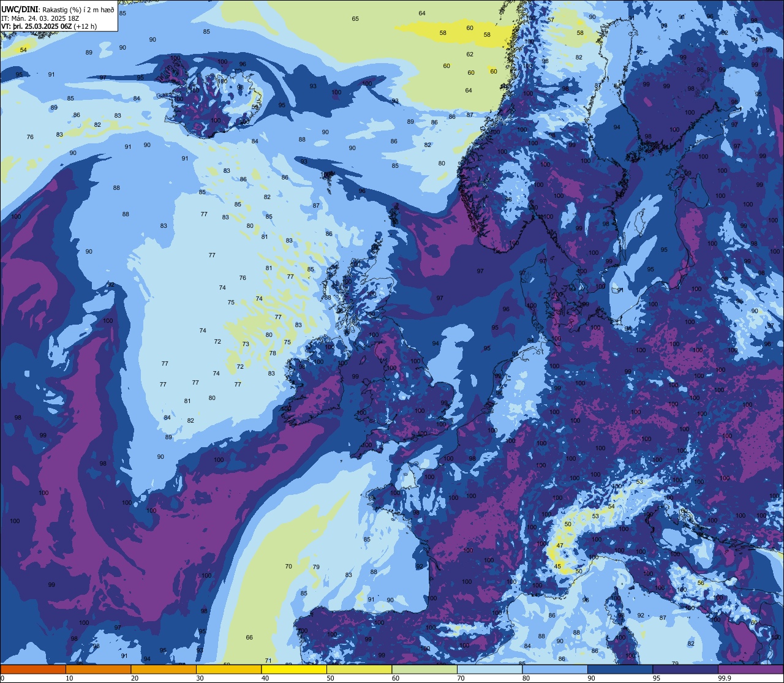
Task: Click the light blue 70–80 legend swatch
Action: 490,670
